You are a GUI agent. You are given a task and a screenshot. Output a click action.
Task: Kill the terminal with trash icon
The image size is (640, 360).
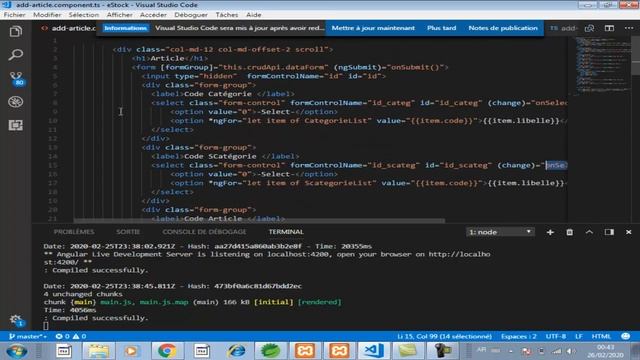pyautogui.click(x=569, y=232)
